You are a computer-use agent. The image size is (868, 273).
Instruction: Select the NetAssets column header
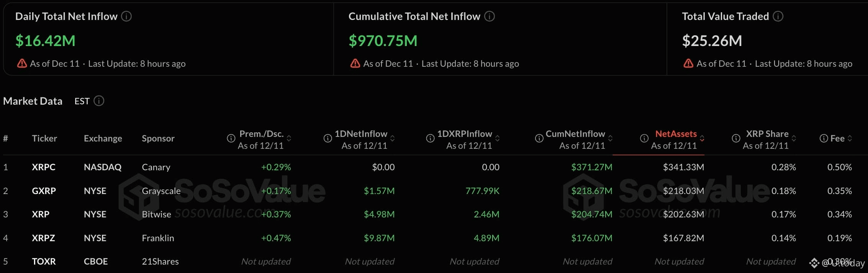tap(676, 134)
